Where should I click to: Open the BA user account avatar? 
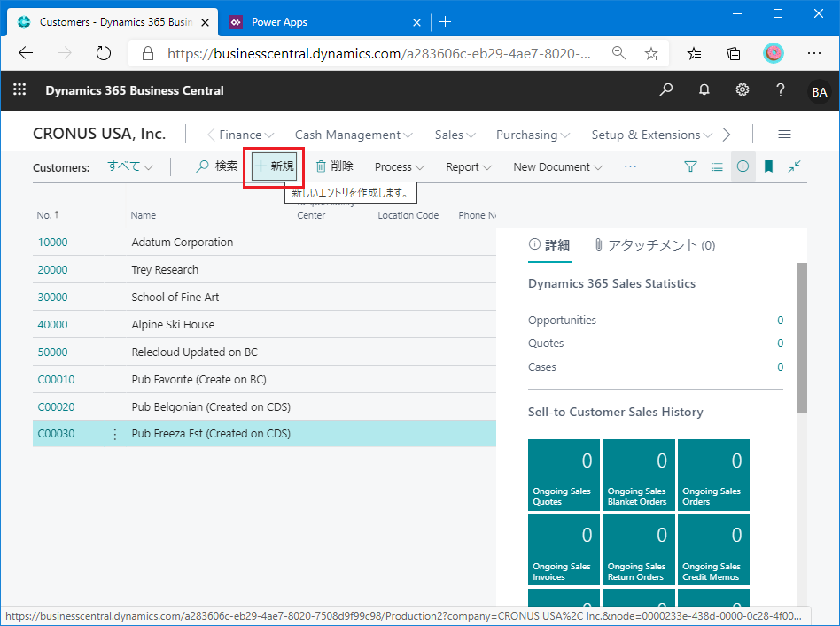click(819, 91)
